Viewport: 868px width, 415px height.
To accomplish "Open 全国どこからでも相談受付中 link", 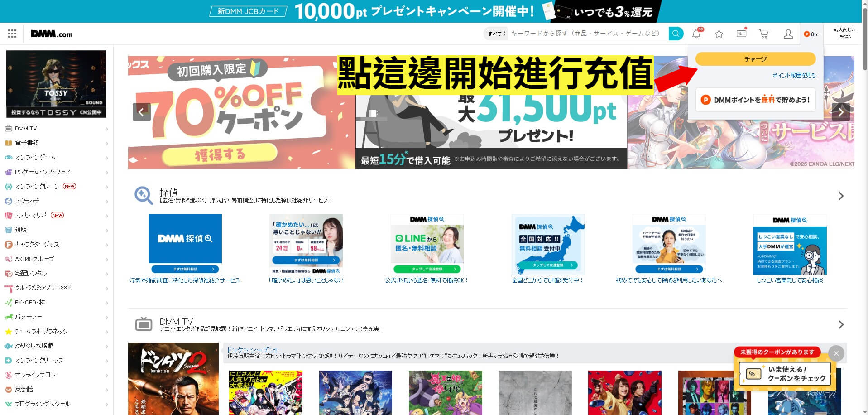I will [x=548, y=280].
